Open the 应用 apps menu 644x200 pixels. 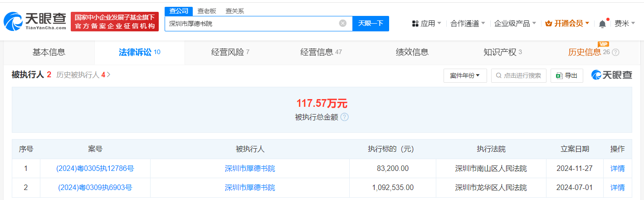(x=427, y=23)
